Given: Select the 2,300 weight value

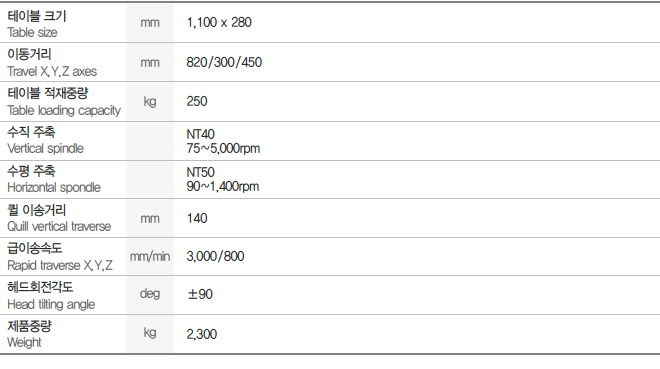Looking at the screenshot, I should (x=202, y=334).
